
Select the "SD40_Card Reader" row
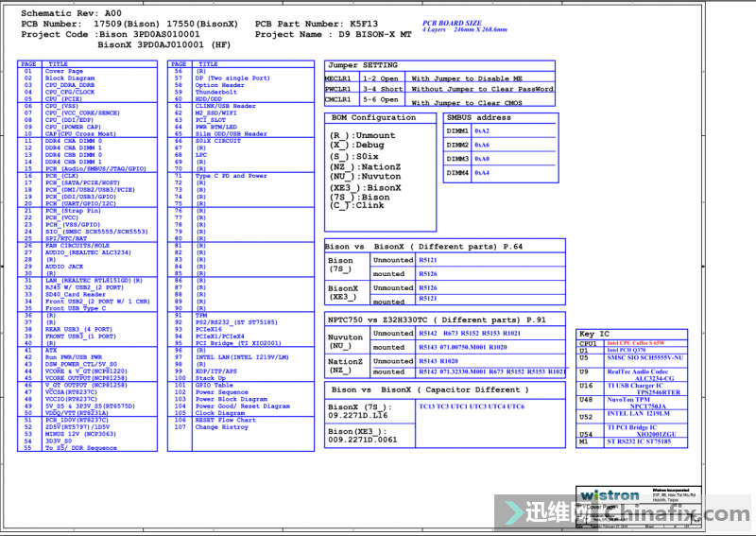pos(76,294)
